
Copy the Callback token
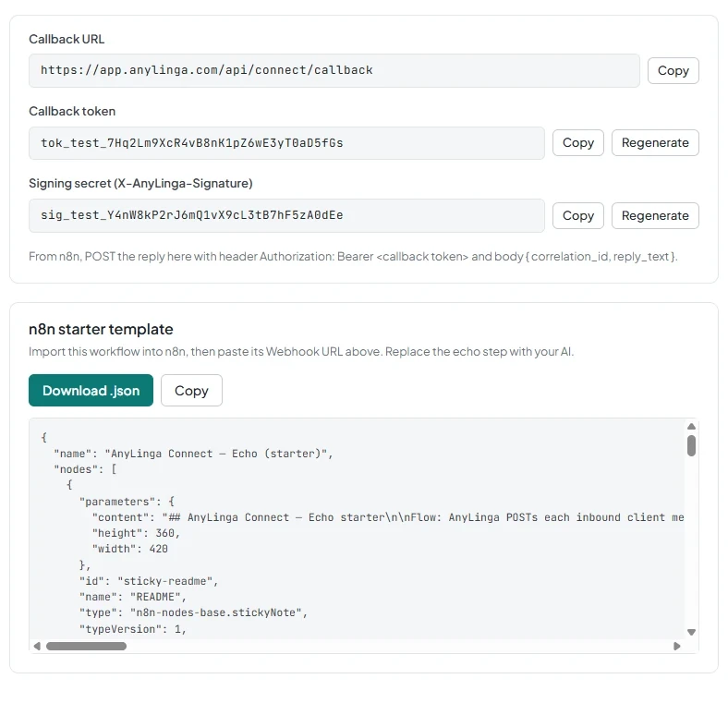pyautogui.click(x=577, y=142)
